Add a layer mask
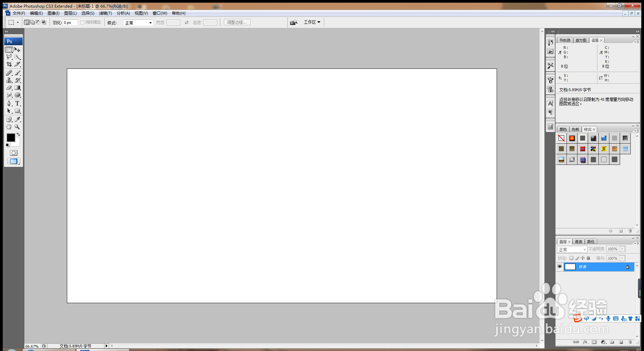 coord(594,342)
